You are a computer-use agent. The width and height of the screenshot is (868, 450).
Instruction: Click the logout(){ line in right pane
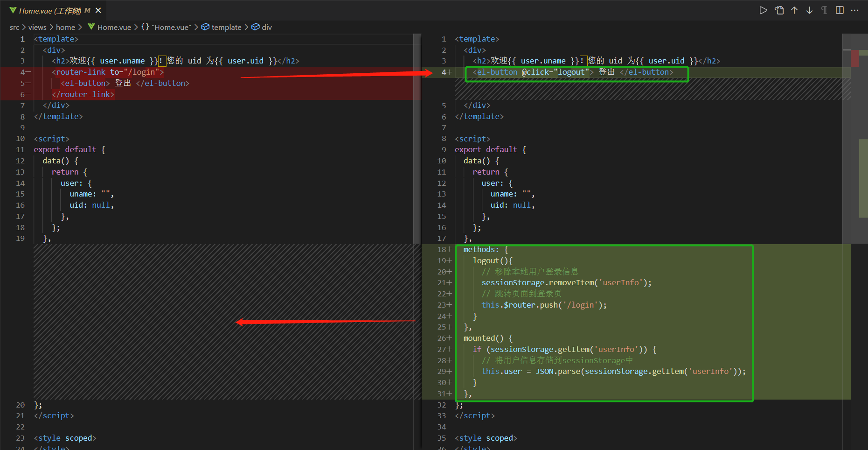(x=493, y=261)
